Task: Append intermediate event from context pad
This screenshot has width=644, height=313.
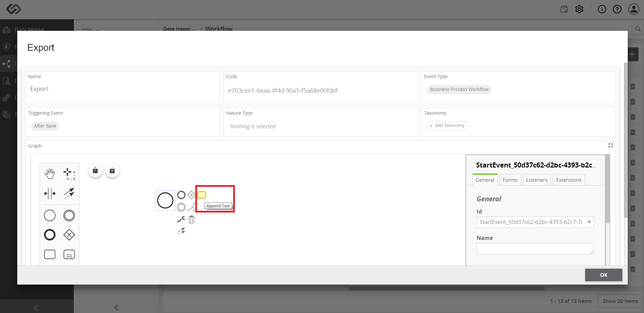Action: pos(181,207)
